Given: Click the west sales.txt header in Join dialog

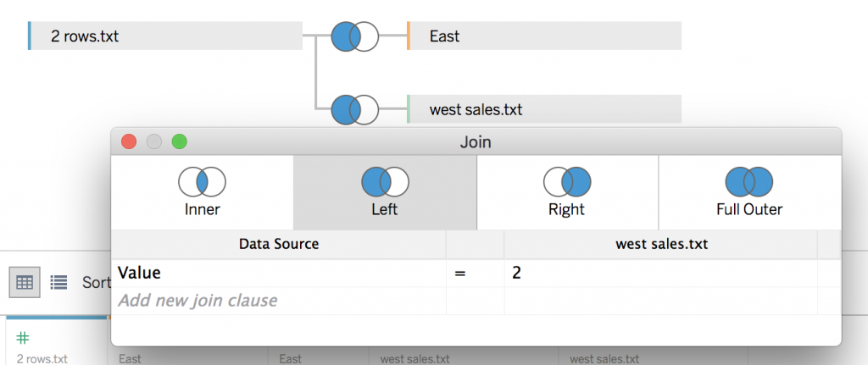Looking at the screenshot, I should [x=661, y=244].
